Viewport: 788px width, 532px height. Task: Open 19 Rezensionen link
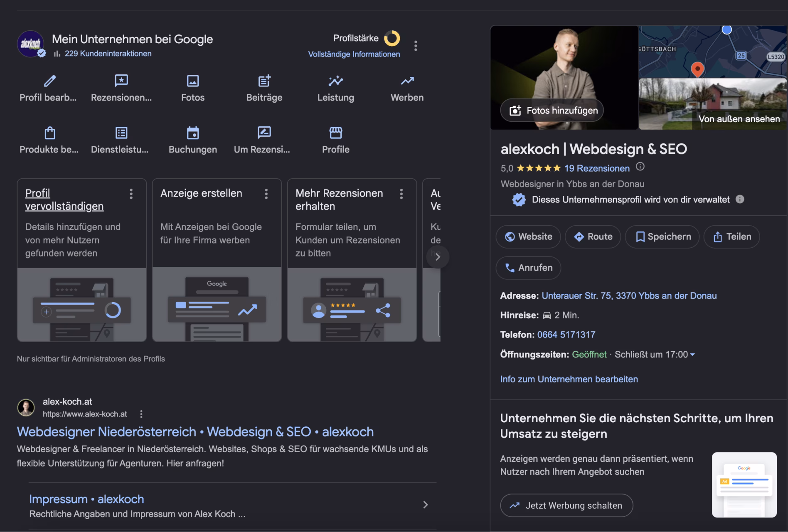(597, 168)
